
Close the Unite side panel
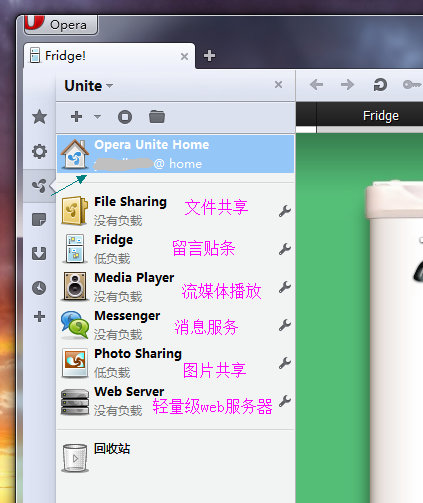pos(278,85)
